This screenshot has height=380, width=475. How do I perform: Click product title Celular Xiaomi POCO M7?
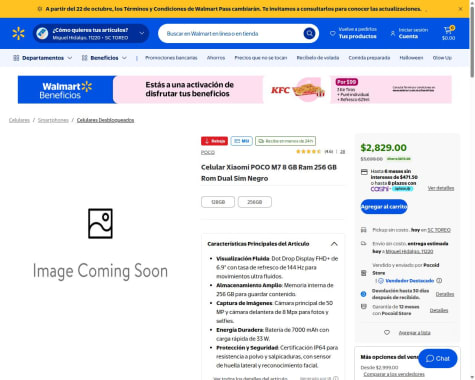(269, 173)
